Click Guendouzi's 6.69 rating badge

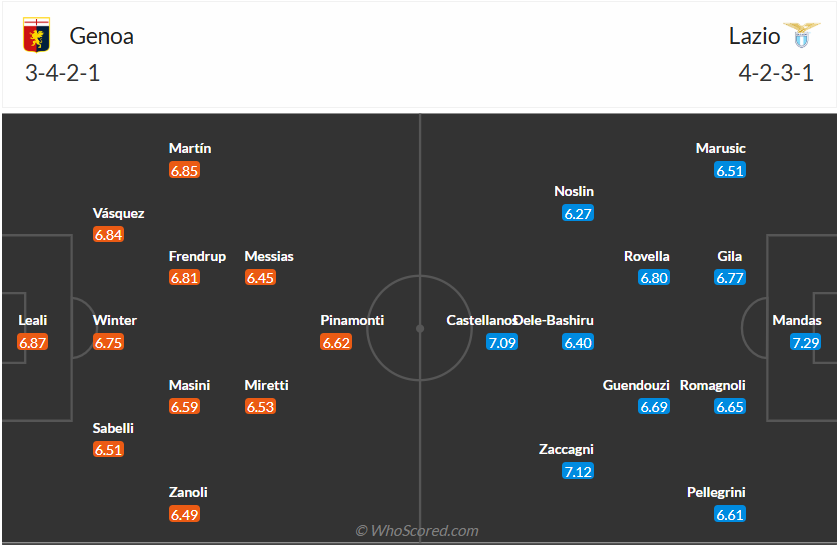[x=654, y=407]
